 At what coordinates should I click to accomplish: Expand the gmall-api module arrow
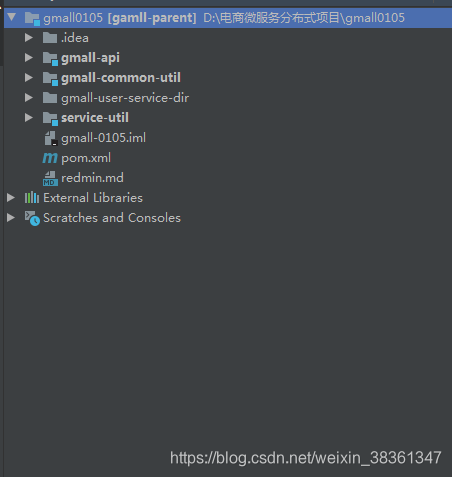pyautogui.click(x=29, y=58)
